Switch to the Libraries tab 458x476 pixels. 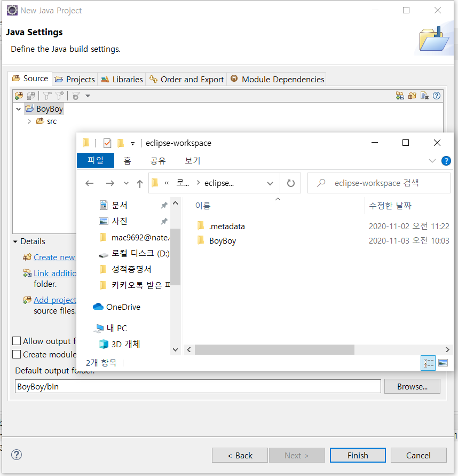coord(122,79)
